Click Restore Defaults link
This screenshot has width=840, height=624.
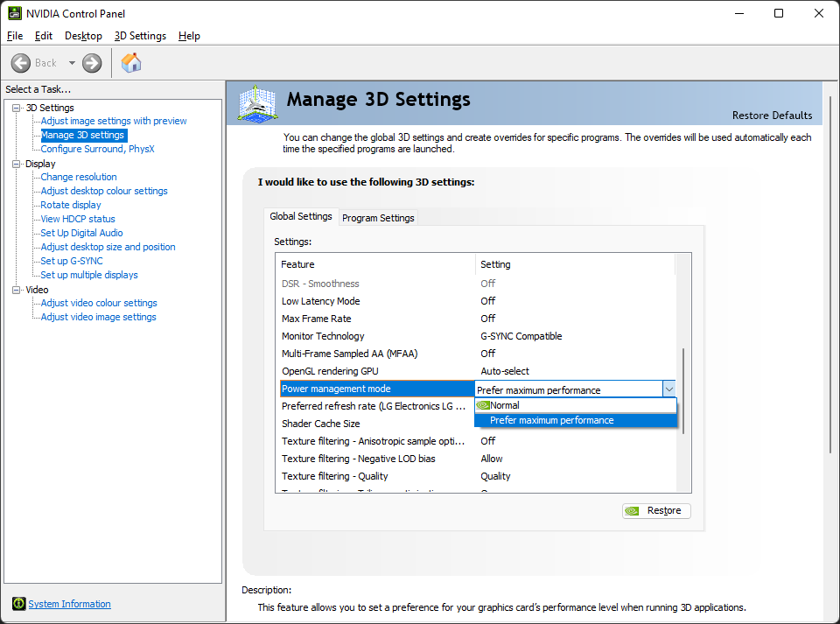point(772,116)
